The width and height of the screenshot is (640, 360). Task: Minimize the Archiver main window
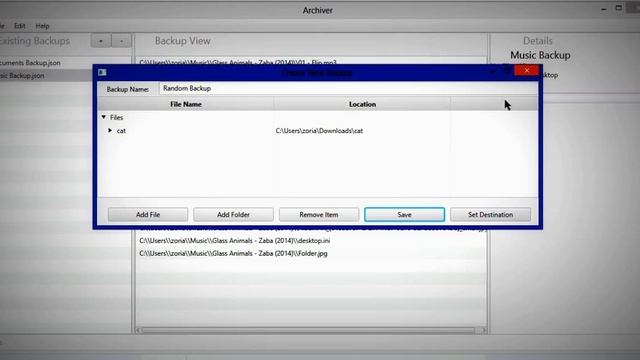click(x=604, y=9)
